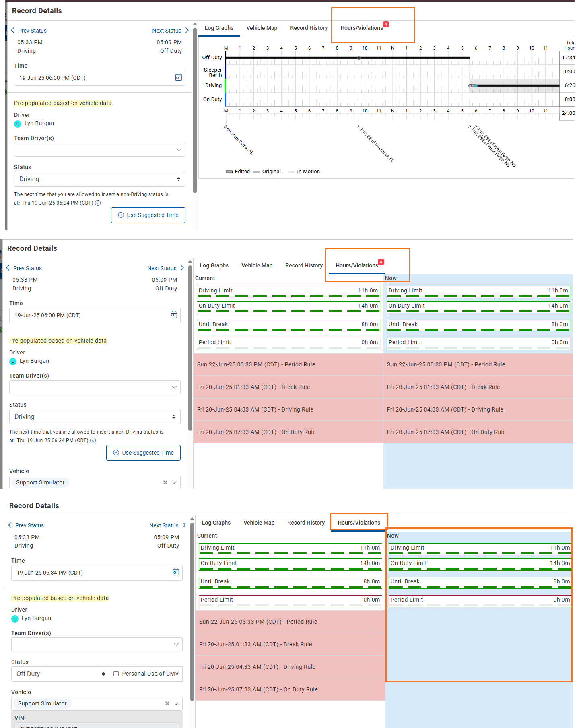Go to Prev Status link in the bottom panel

point(29,525)
